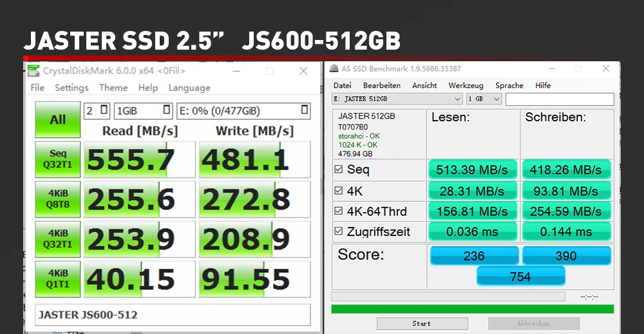Click the write score 390
The width and height of the screenshot is (644, 334).
566,256
